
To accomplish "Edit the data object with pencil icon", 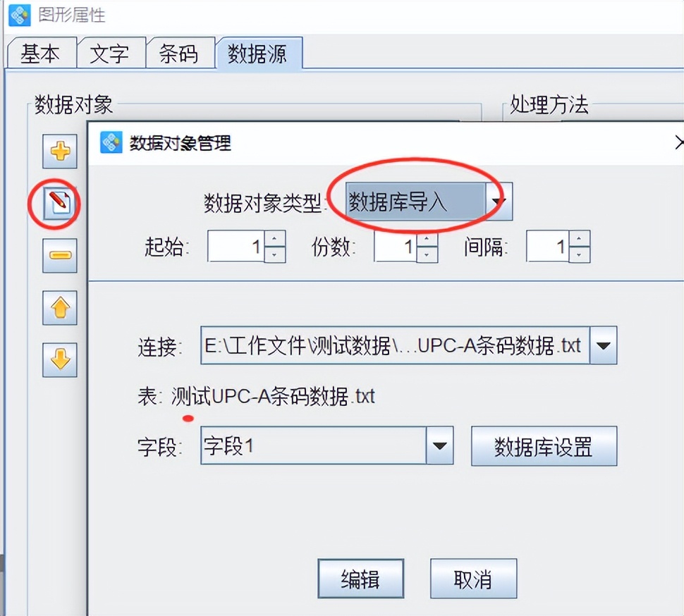I will pyautogui.click(x=60, y=203).
